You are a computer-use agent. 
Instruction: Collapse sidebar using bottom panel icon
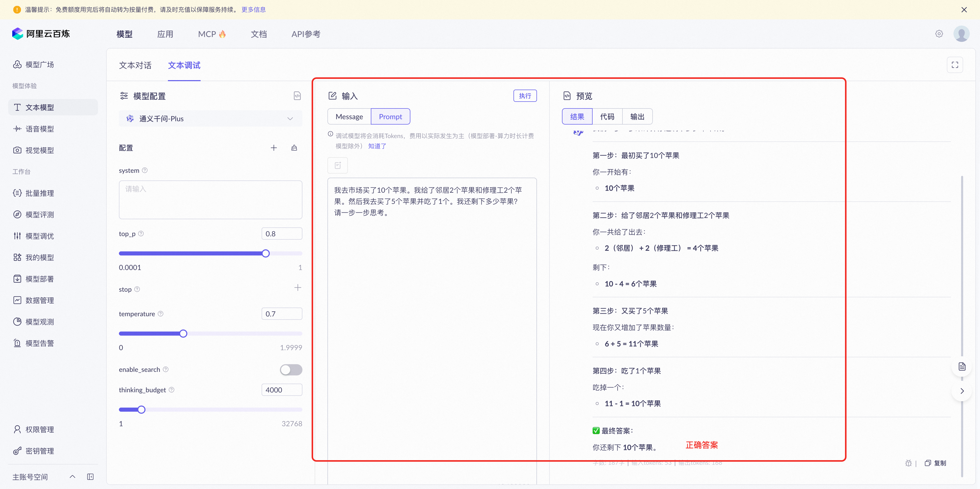point(90,477)
